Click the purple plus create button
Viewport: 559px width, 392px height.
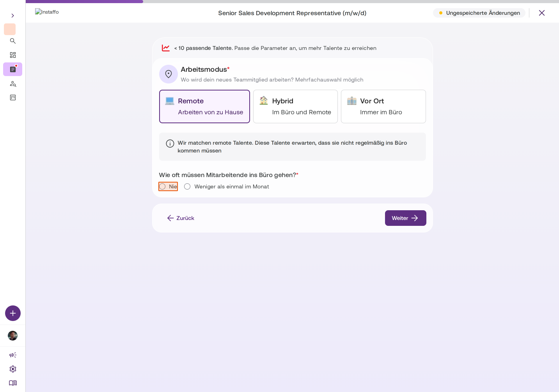13,313
